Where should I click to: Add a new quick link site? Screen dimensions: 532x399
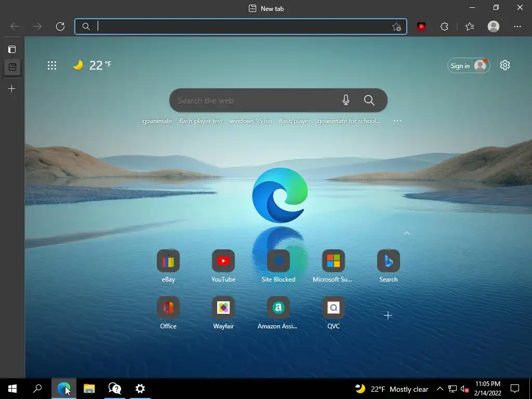tap(388, 315)
